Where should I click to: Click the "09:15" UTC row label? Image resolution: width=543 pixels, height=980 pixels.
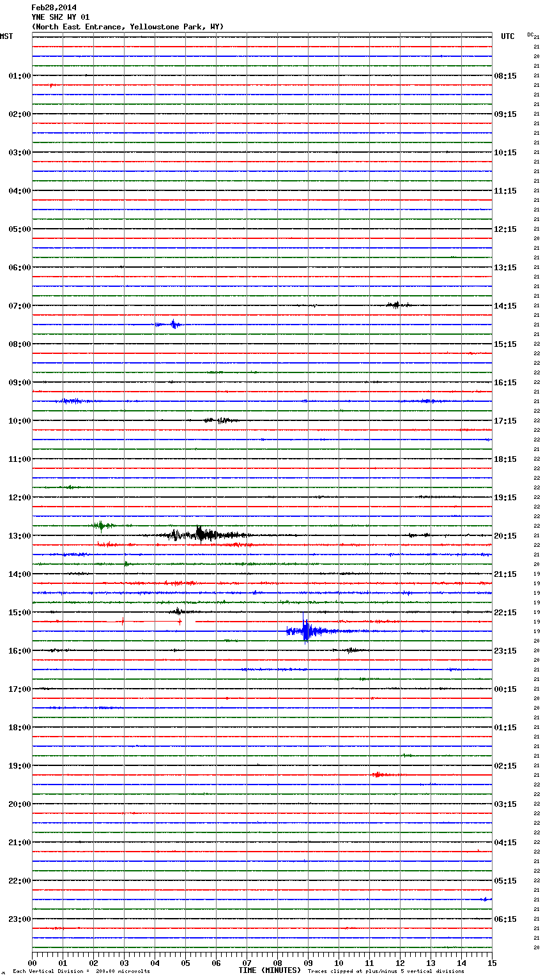505,114
